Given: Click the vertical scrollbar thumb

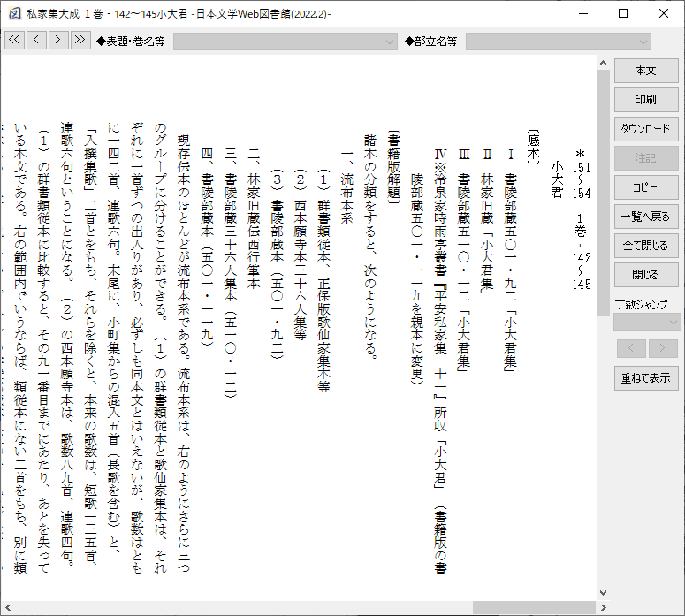Looking at the screenshot, I should pyautogui.click(x=604, y=193).
